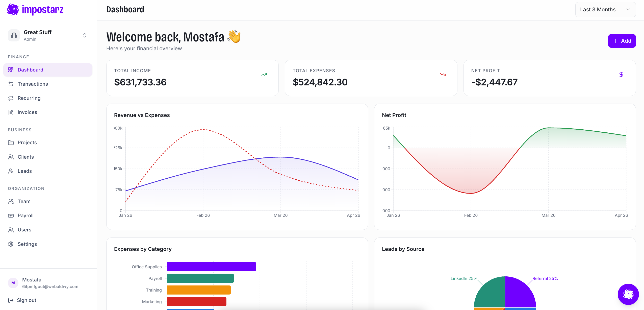
Task: Click the Mostafa user avatar circle
Action: [x=13, y=283]
